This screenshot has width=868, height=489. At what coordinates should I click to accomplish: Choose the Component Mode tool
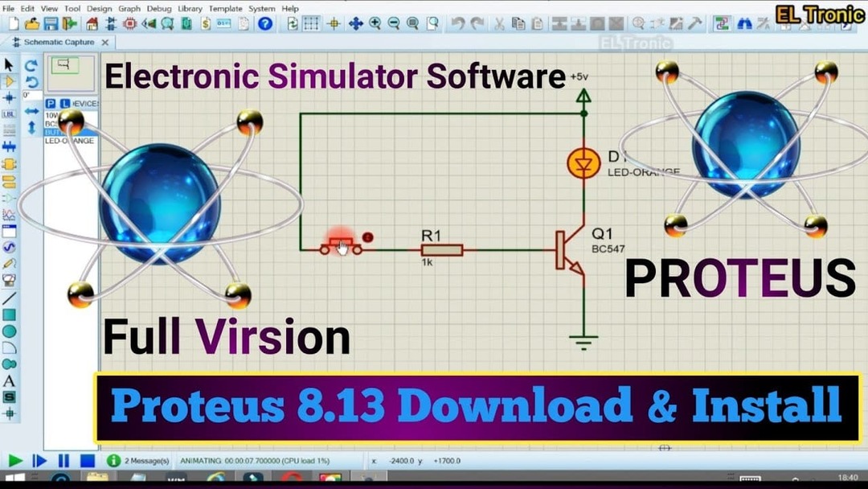pos(9,81)
